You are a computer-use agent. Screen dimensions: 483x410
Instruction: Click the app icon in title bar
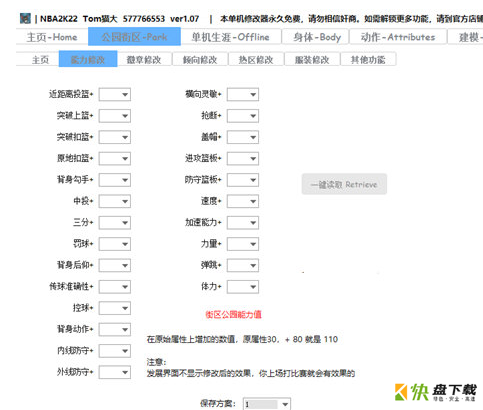[x=25, y=19]
